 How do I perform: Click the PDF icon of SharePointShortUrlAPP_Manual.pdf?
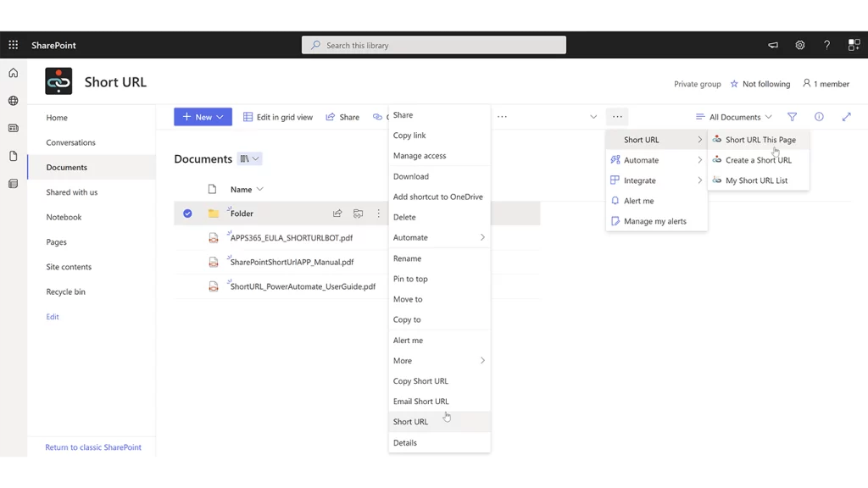[213, 263]
